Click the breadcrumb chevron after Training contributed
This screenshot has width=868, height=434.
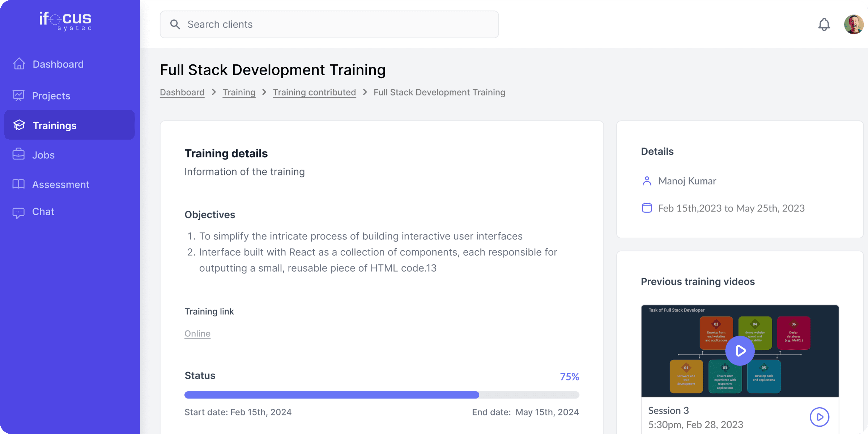click(365, 92)
